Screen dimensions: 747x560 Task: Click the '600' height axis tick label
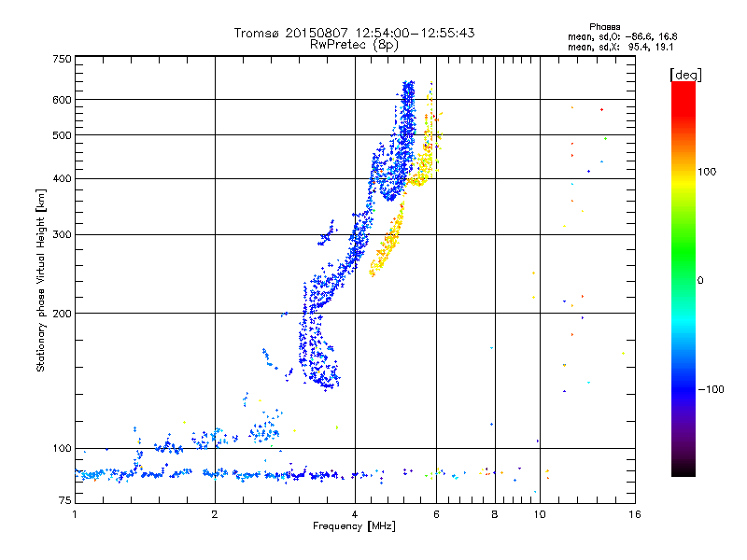[x=62, y=100]
